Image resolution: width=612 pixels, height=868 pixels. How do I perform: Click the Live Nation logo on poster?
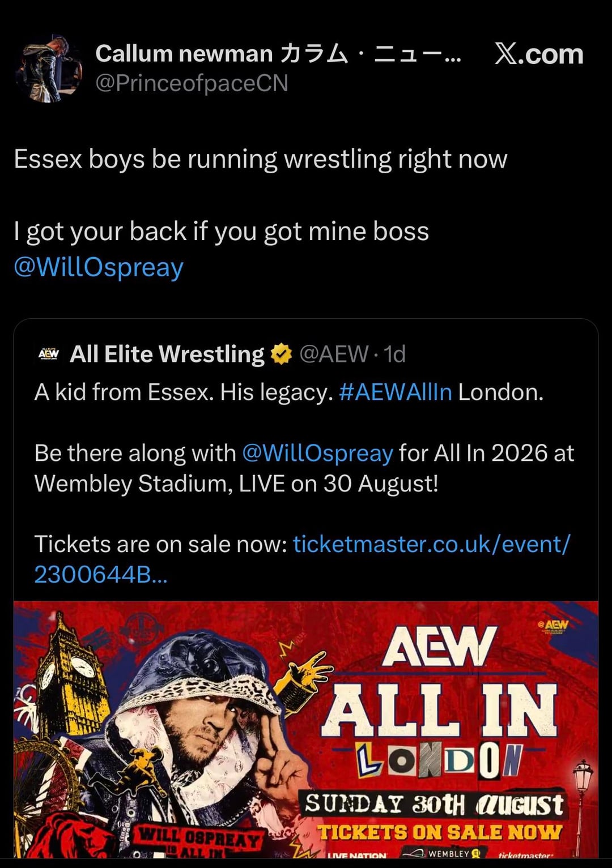pyautogui.click(x=357, y=856)
